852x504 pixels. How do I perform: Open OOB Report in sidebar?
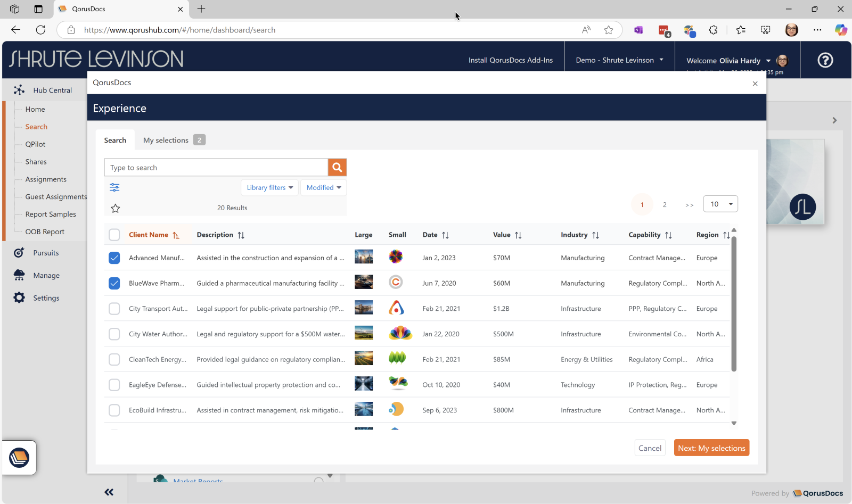coord(45,232)
